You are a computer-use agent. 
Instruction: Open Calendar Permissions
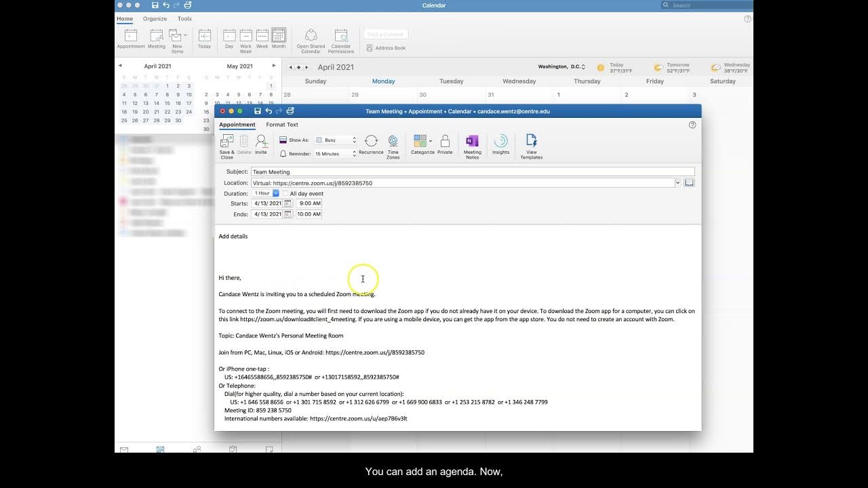pos(341,41)
